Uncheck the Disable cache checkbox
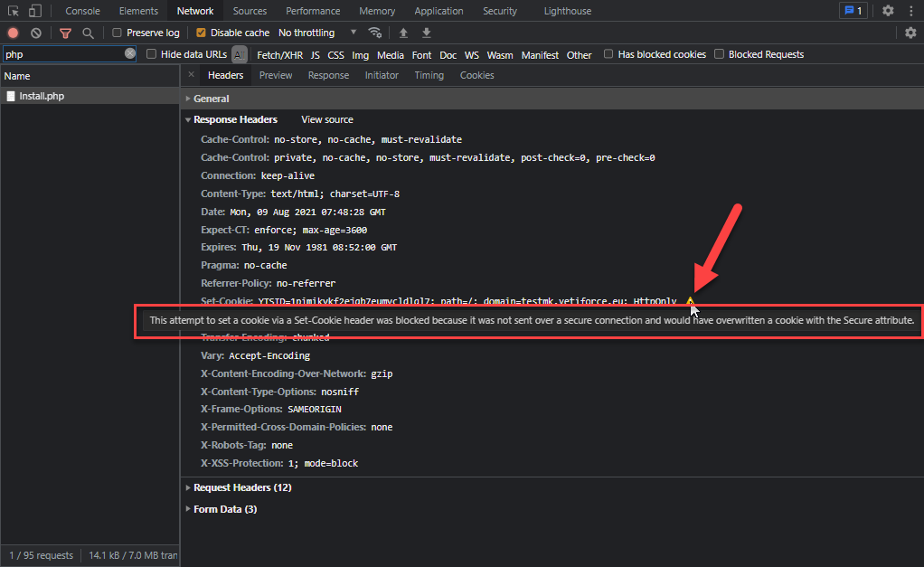924x567 pixels. [201, 33]
